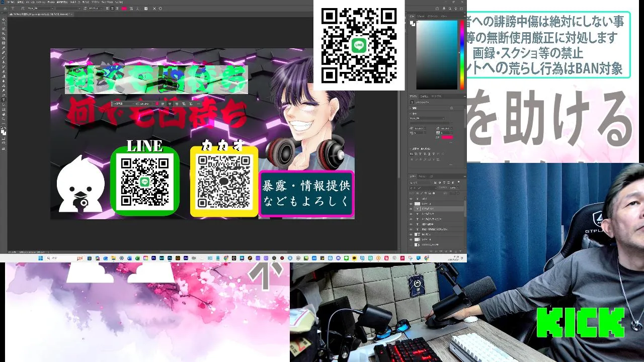Screen dimensions: 644x362
Task: Select the Pen tool
Action: (5, 95)
